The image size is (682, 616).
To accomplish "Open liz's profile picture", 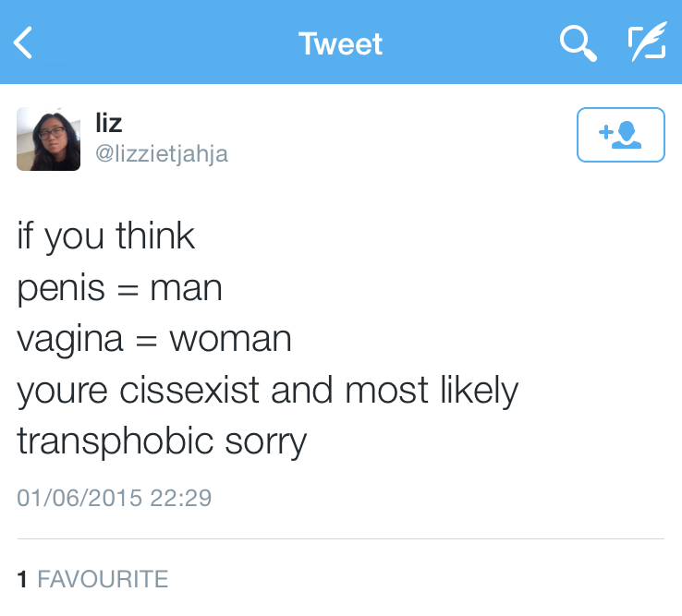I will [x=48, y=139].
